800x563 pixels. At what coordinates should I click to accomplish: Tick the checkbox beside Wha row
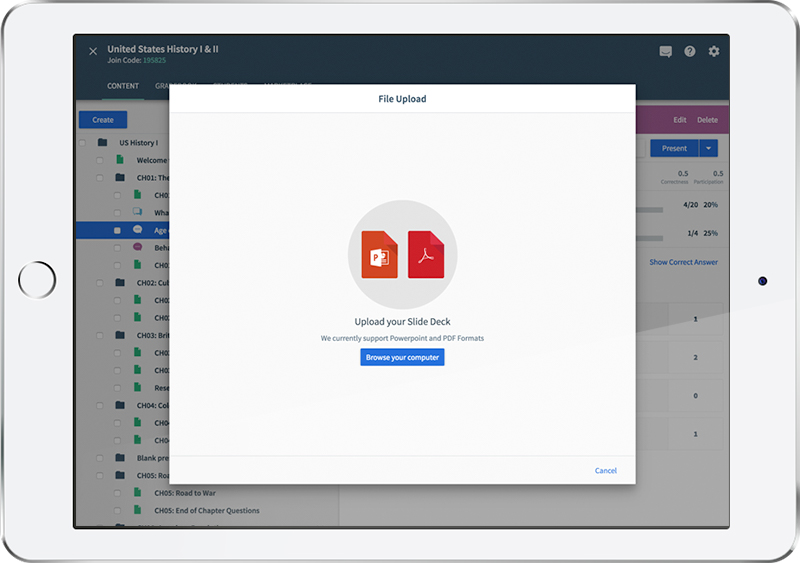117,213
